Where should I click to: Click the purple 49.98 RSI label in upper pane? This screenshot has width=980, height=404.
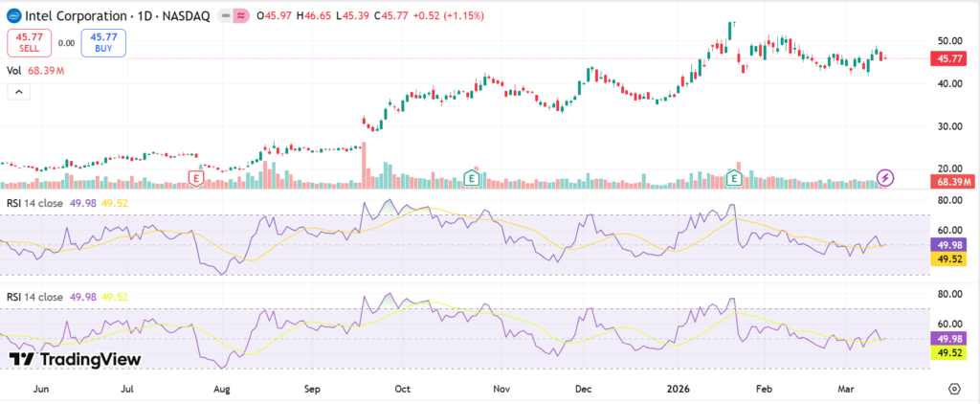pyautogui.click(x=949, y=245)
